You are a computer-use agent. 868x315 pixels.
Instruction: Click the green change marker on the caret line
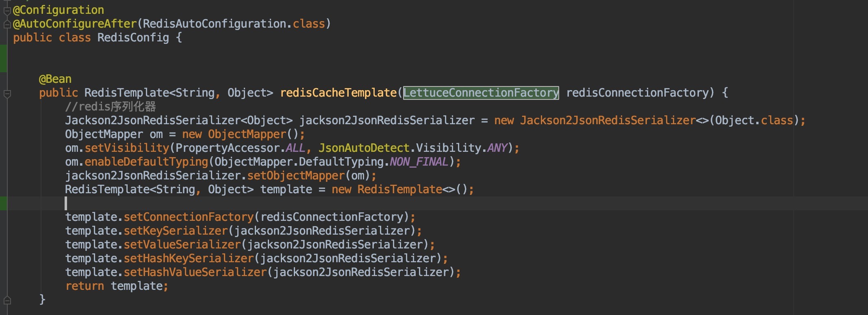click(x=3, y=203)
